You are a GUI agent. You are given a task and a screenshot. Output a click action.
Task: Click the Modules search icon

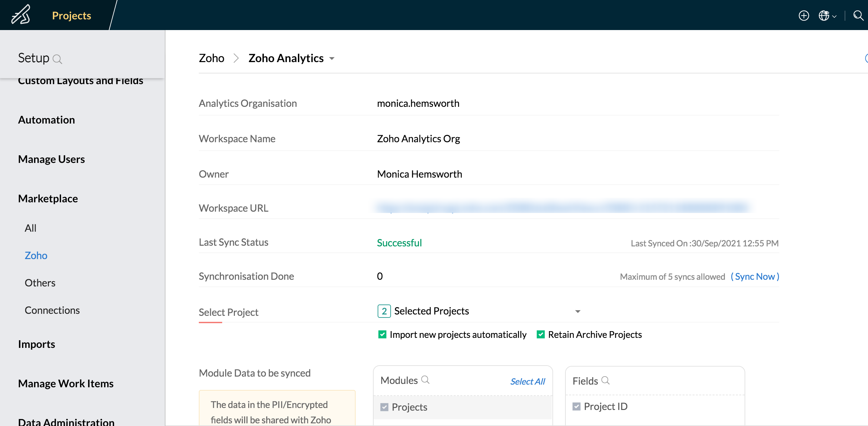click(x=425, y=380)
